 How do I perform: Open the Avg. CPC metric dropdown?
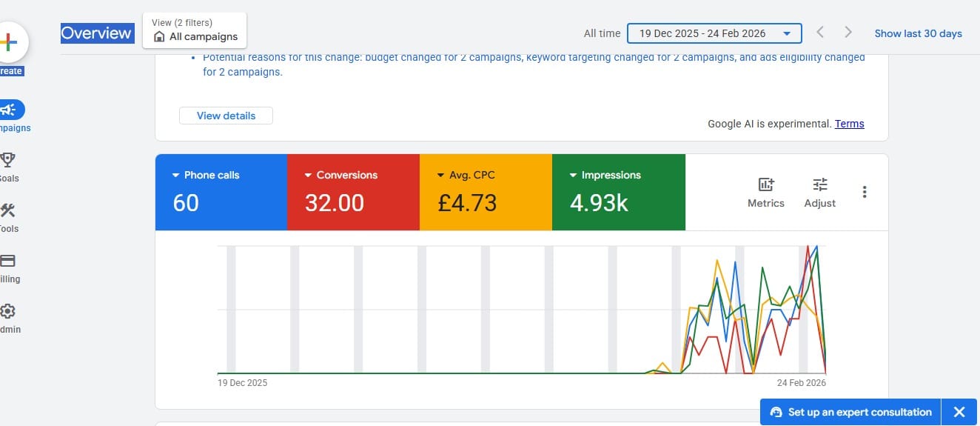[466, 175]
